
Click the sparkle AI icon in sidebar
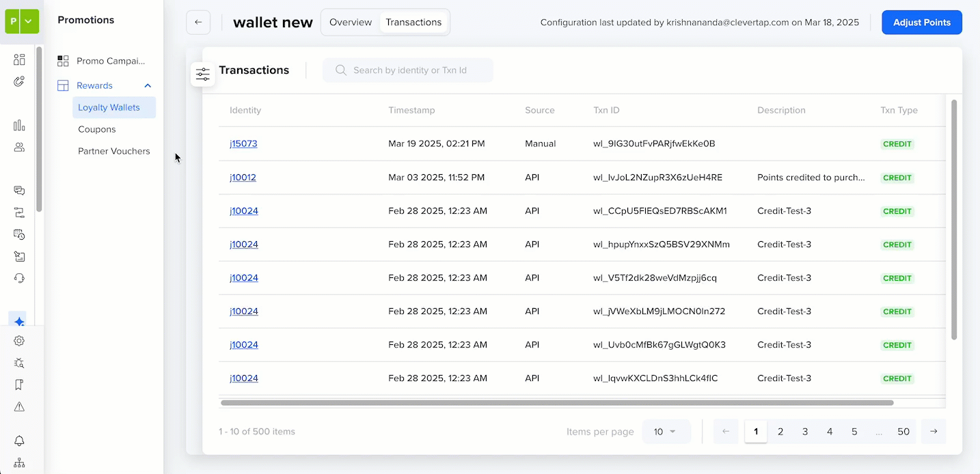pyautogui.click(x=19, y=321)
